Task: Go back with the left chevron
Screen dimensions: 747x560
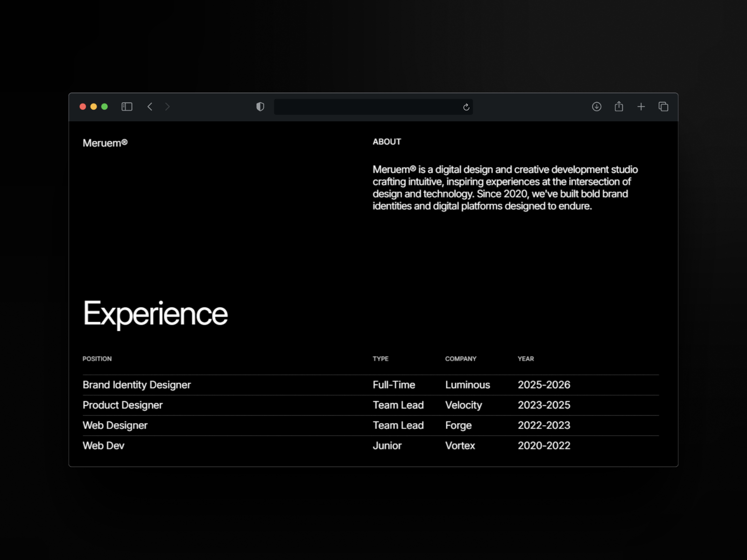Action: [150, 107]
